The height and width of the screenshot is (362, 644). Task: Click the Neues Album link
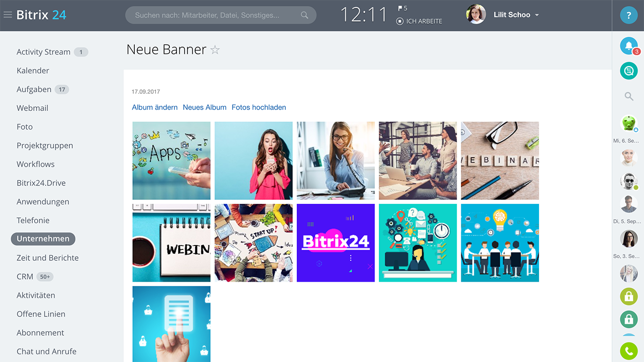(x=205, y=107)
